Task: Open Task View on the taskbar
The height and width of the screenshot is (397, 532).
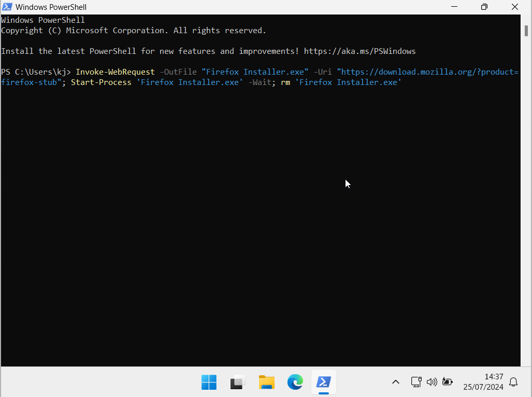Action: click(238, 382)
